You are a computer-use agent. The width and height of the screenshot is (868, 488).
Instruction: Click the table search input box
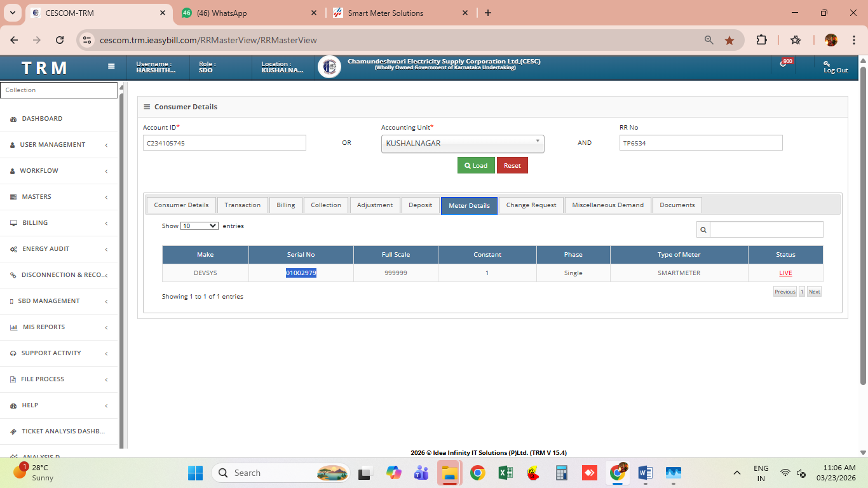click(x=766, y=229)
